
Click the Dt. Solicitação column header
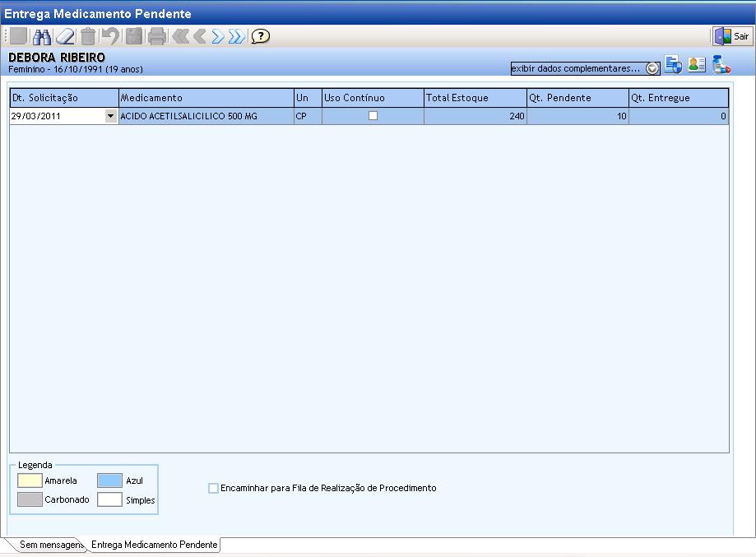point(64,98)
